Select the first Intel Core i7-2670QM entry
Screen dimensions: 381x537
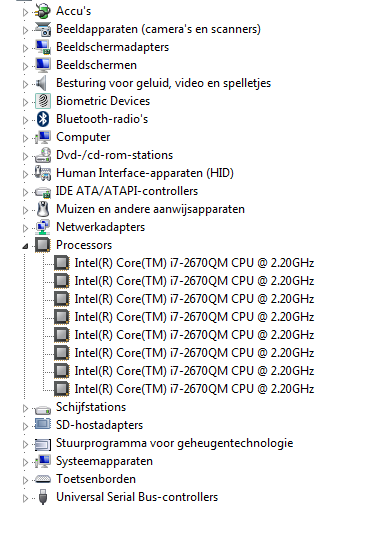(x=194, y=263)
